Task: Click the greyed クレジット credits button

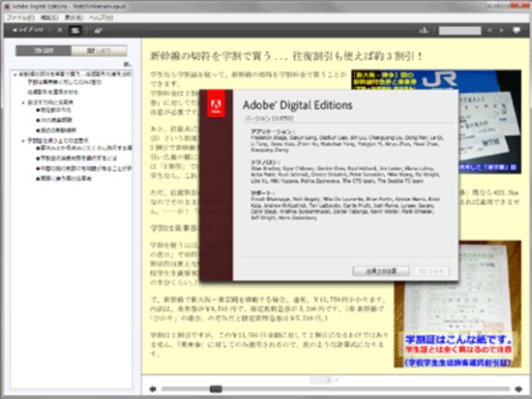Action: (431, 271)
